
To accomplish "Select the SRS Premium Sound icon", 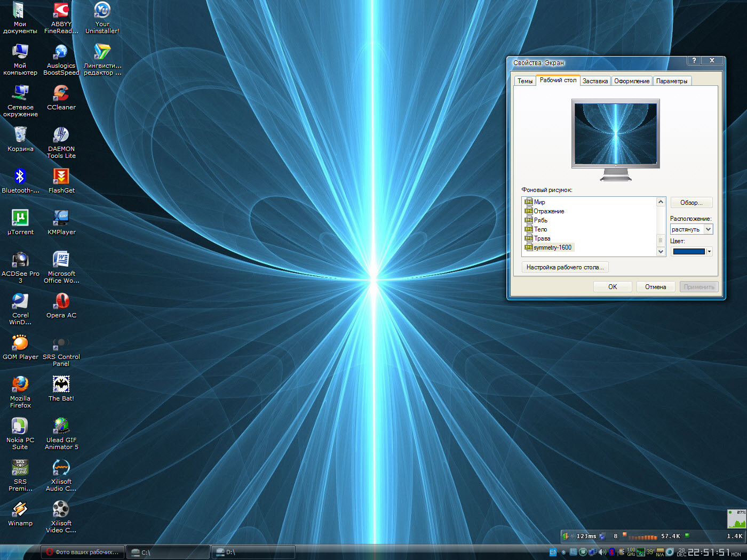I will tap(20, 476).
